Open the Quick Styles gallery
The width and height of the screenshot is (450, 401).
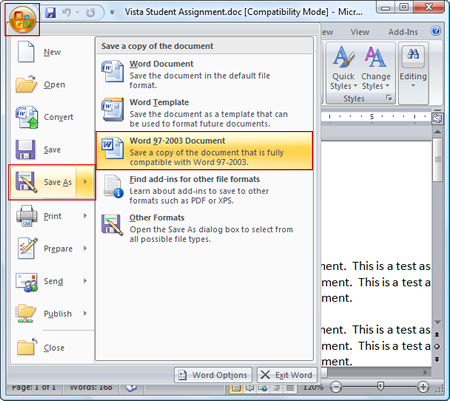(x=344, y=68)
